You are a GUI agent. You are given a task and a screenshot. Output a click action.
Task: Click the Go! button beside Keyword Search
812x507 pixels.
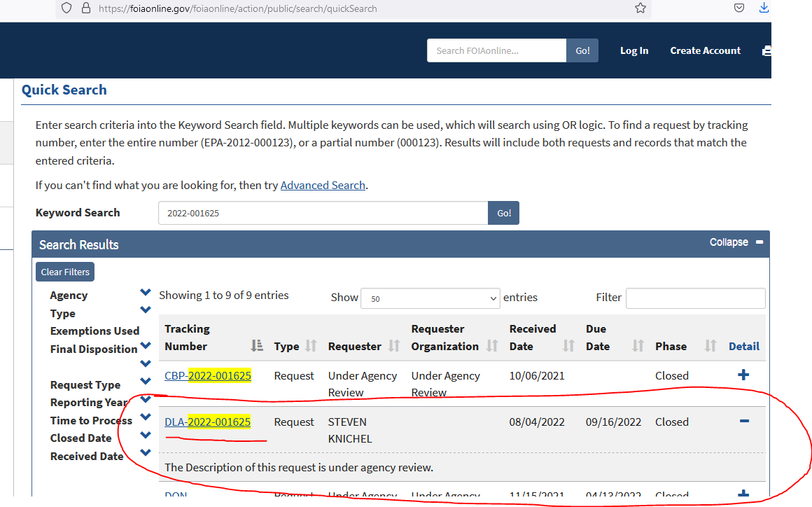(x=504, y=213)
